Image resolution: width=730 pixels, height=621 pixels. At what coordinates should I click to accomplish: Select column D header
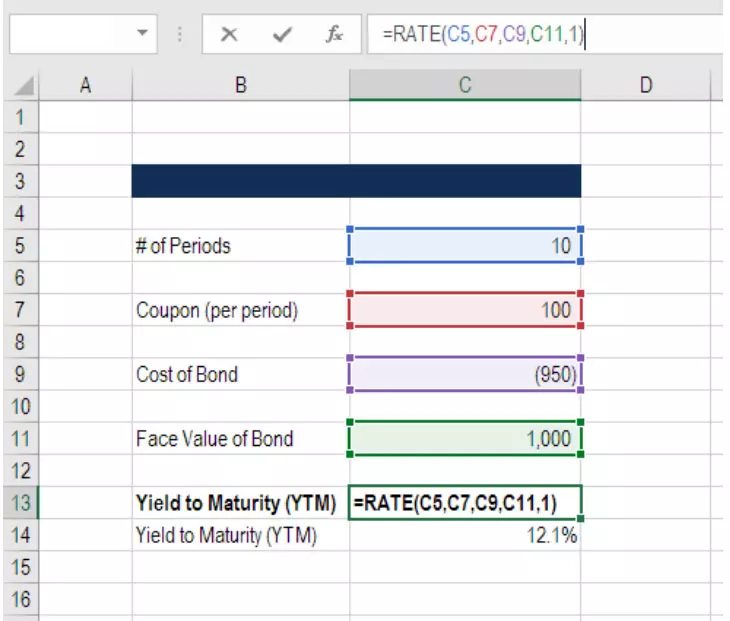(x=646, y=85)
